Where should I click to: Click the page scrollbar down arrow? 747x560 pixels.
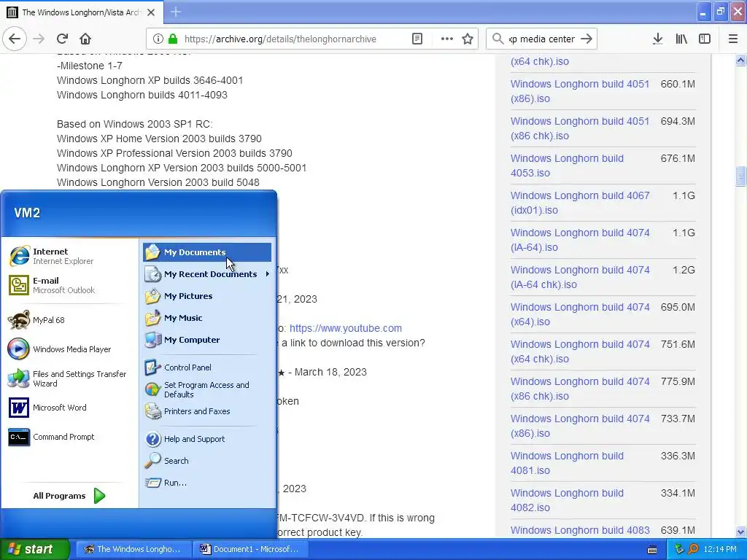(740, 532)
